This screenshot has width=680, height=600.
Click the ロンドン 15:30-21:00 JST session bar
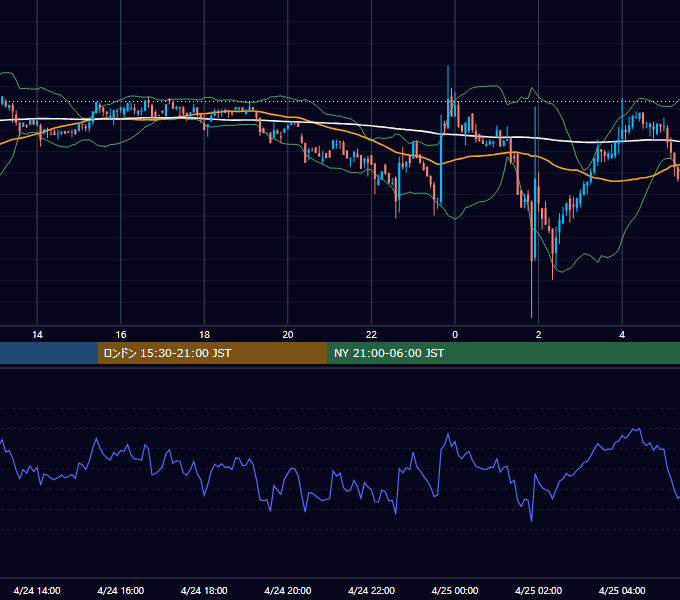click(x=212, y=353)
